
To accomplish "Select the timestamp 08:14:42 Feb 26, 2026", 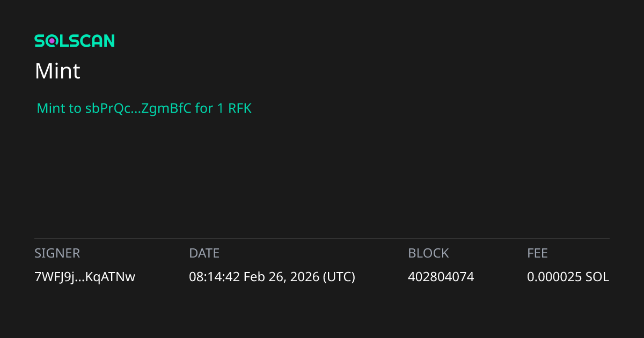I will pos(254,277).
